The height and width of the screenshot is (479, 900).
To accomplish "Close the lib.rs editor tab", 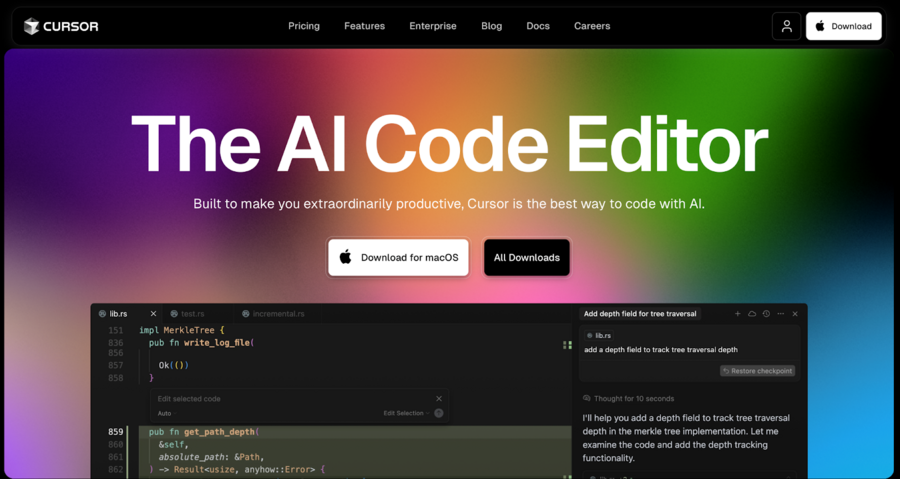I will coord(153,314).
